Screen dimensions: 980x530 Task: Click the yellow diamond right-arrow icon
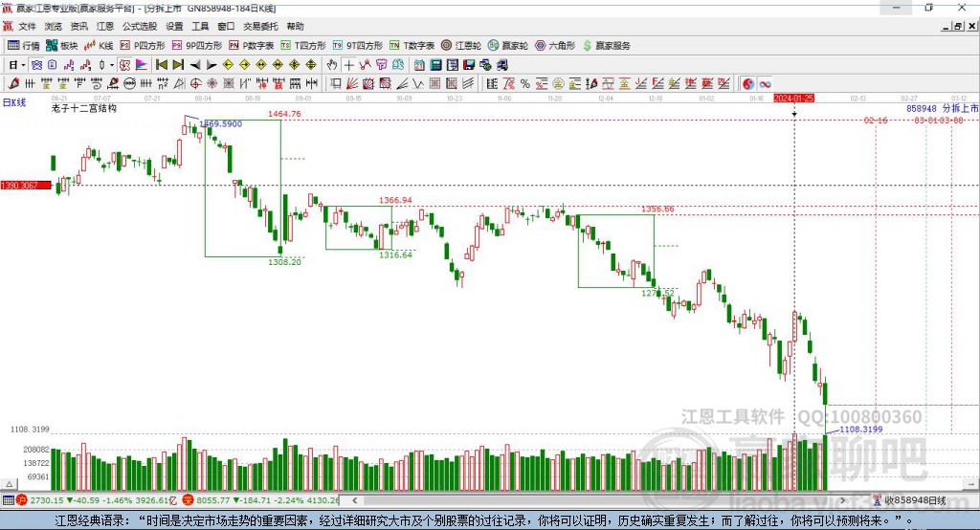(x=244, y=65)
